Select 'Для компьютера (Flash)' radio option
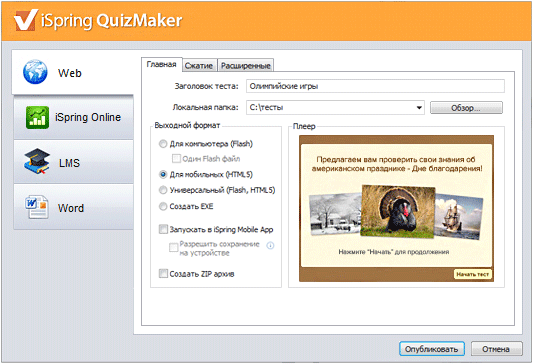Screen dimensions: 534x364 click(x=163, y=144)
